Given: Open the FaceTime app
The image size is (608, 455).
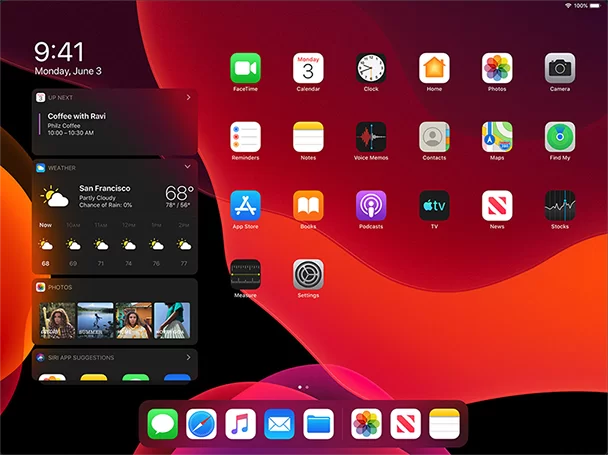Looking at the screenshot, I should click(x=245, y=68).
